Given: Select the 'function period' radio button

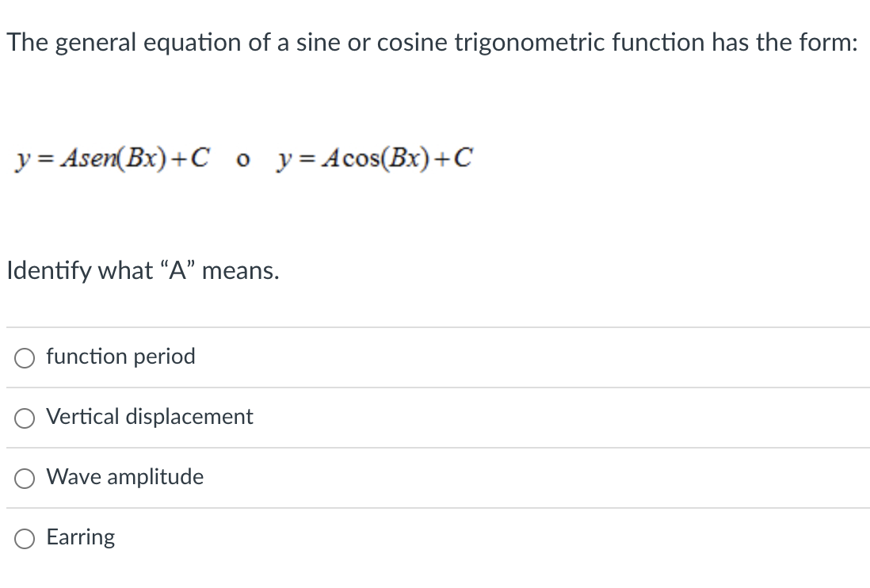Looking at the screenshot, I should pyautogui.click(x=24, y=357).
